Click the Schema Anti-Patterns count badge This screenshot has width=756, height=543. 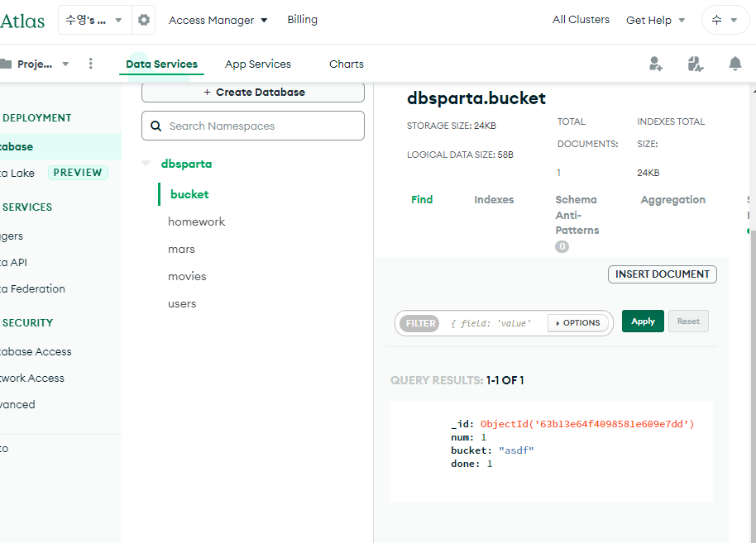click(562, 246)
